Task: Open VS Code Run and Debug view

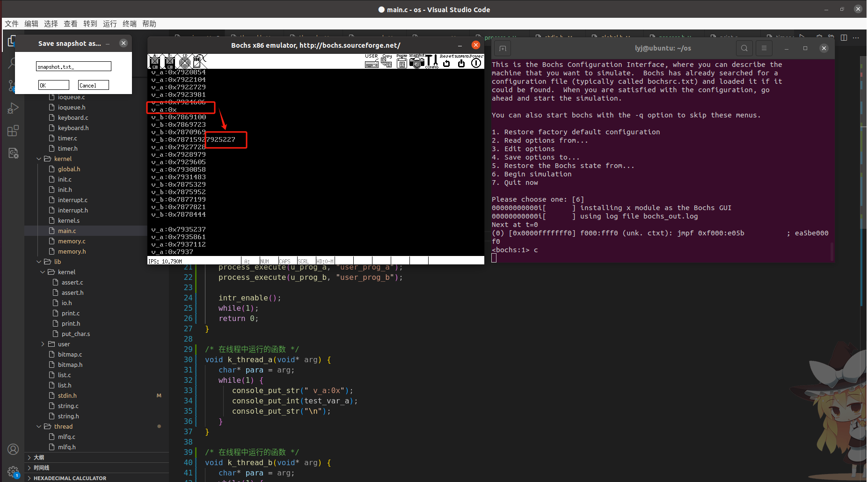Action: tap(13, 108)
